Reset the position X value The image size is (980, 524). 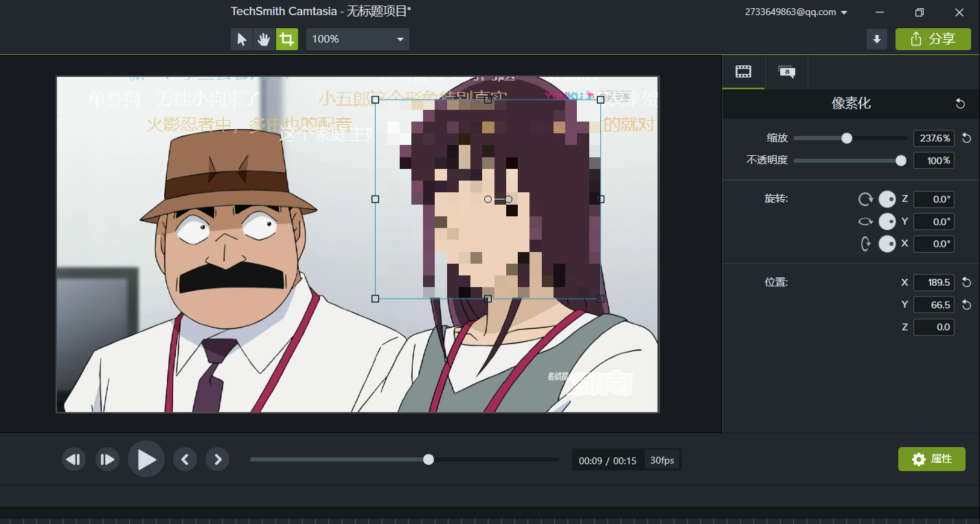966,282
